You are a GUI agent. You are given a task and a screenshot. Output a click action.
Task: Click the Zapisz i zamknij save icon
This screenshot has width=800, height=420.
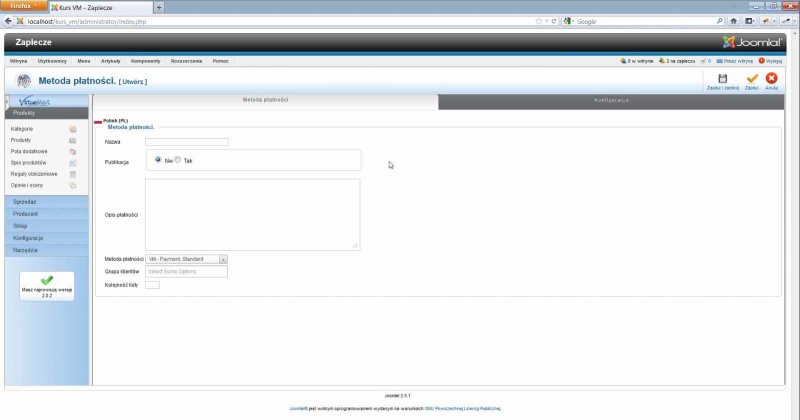click(722, 78)
